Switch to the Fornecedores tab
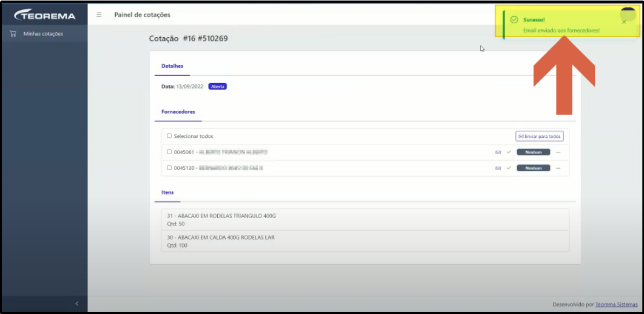This screenshot has width=644, height=314. (178, 111)
